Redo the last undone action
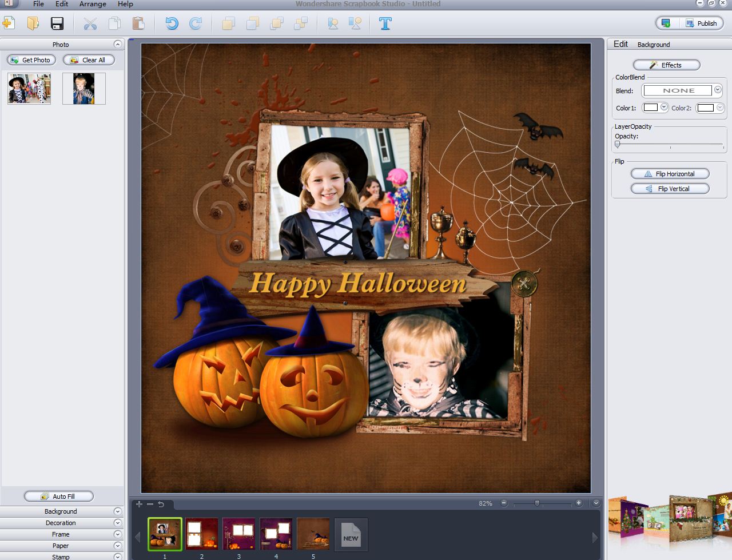 coord(196,23)
